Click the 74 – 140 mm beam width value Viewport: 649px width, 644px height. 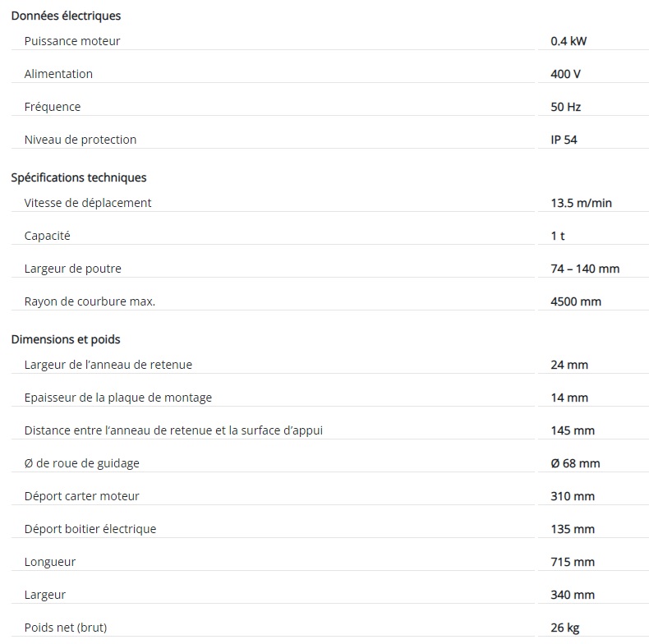click(x=585, y=269)
